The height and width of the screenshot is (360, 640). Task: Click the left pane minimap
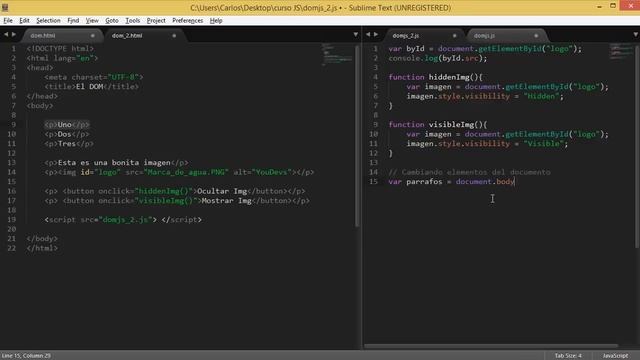(337, 55)
